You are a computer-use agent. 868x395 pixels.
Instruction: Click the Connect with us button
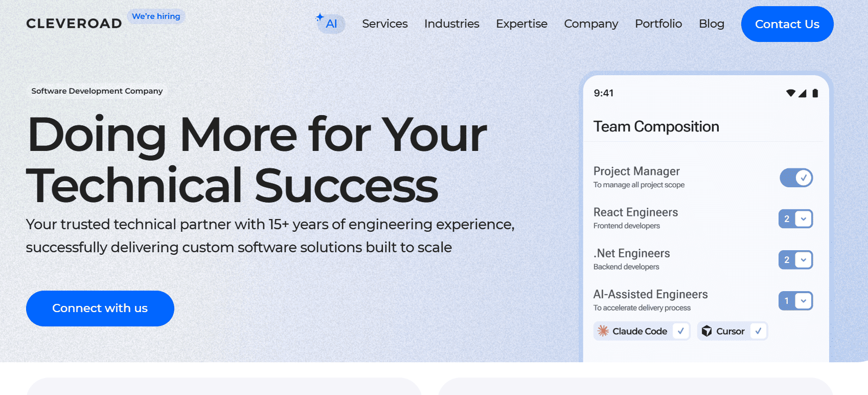point(100,309)
